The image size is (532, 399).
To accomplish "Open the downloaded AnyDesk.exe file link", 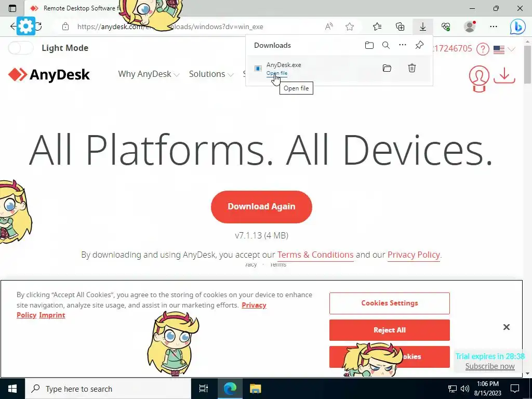I will click(276, 73).
